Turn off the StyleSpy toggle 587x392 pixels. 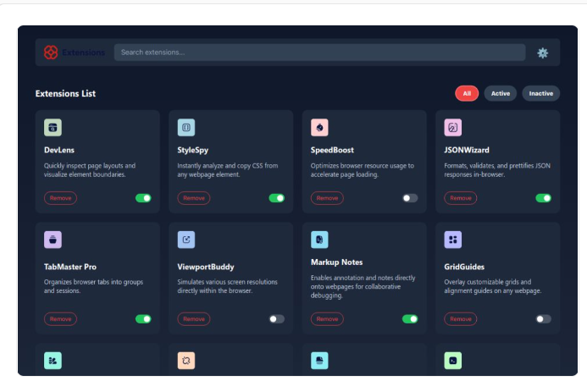point(277,198)
